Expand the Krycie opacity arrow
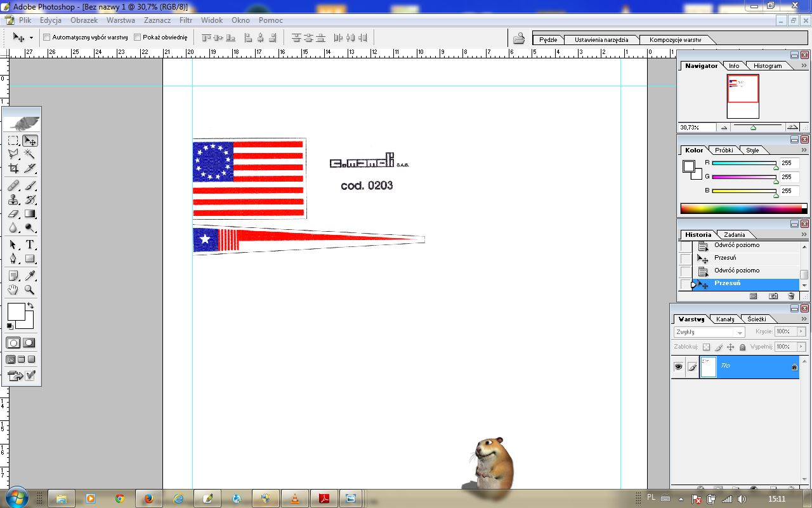This screenshot has height=508, width=812. (x=801, y=331)
